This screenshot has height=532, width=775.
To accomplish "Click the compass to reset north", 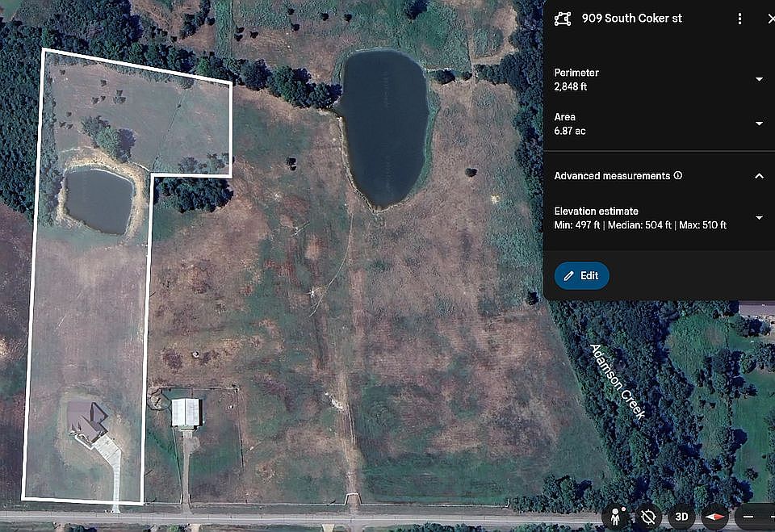I will (715, 516).
